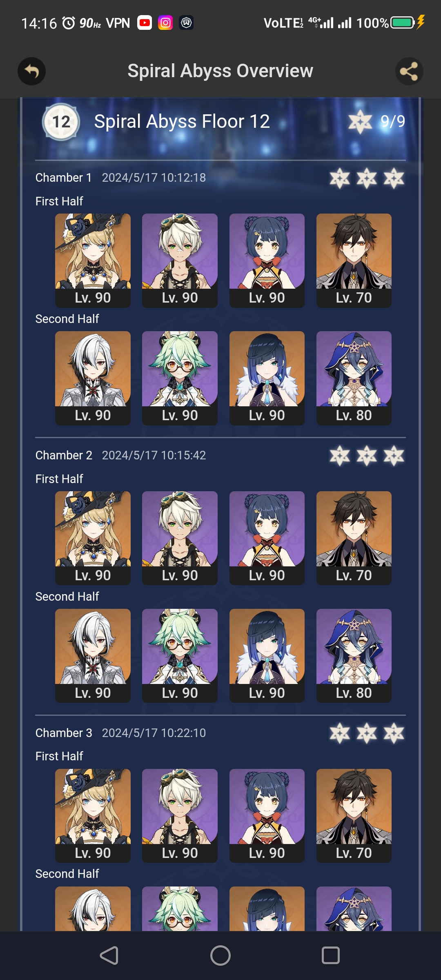Select twin-bun girl in Chamber 2 first half
The width and height of the screenshot is (441, 980).
[x=267, y=538]
